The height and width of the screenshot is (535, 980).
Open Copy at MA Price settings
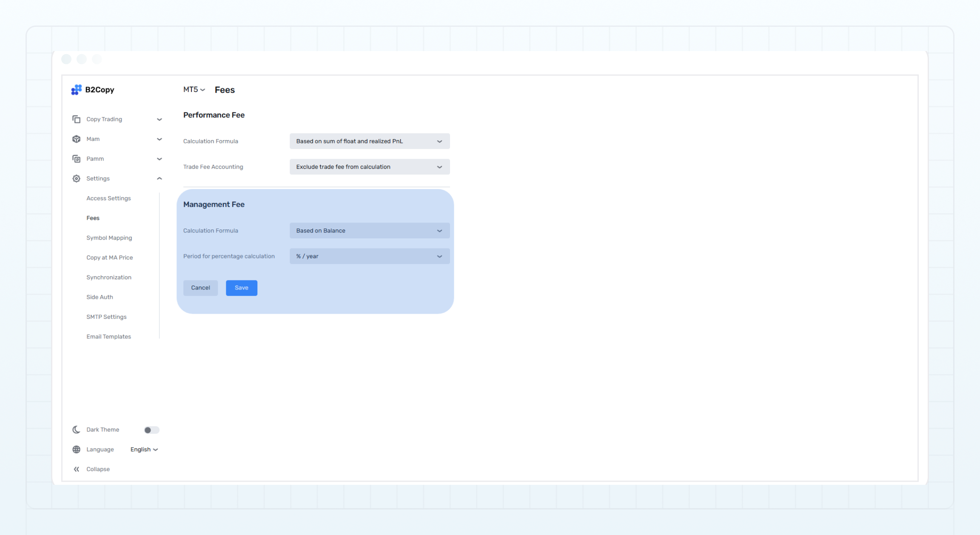pyautogui.click(x=109, y=258)
